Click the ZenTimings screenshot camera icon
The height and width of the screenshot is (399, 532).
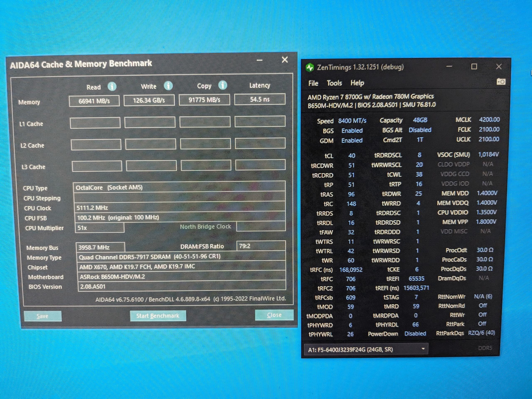tap(501, 82)
